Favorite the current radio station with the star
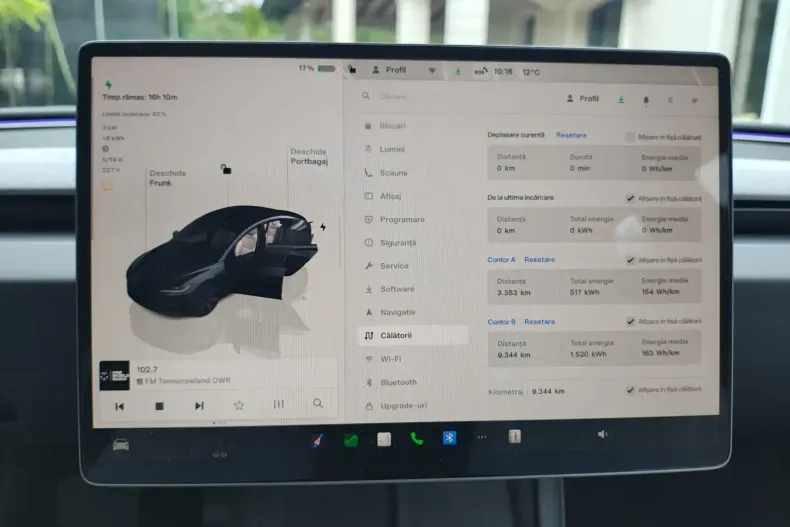This screenshot has width=790, height=527. click(x=239, y=405)
